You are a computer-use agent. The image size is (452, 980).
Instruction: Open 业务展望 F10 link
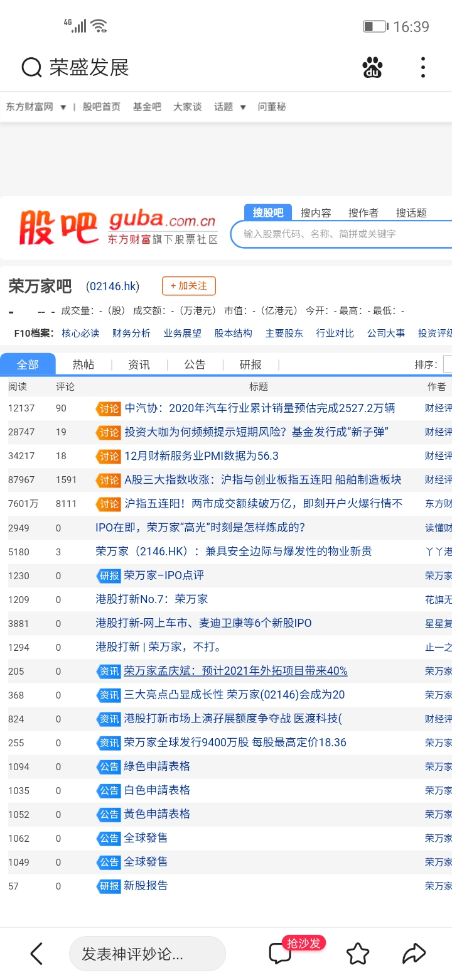[182, 334]
